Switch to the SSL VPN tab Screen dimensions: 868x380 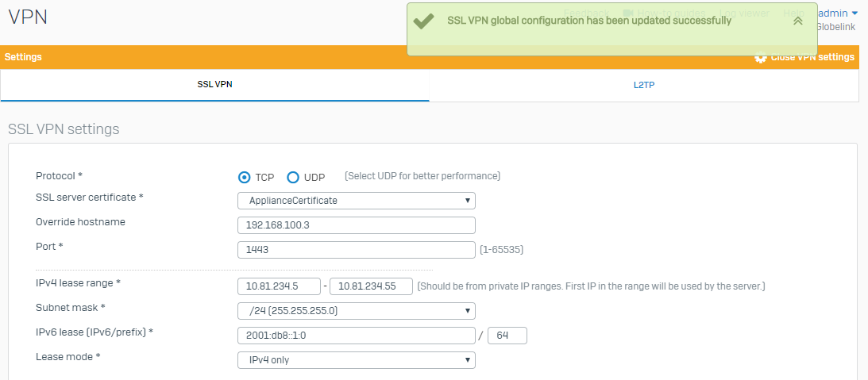tap(214, 85)
